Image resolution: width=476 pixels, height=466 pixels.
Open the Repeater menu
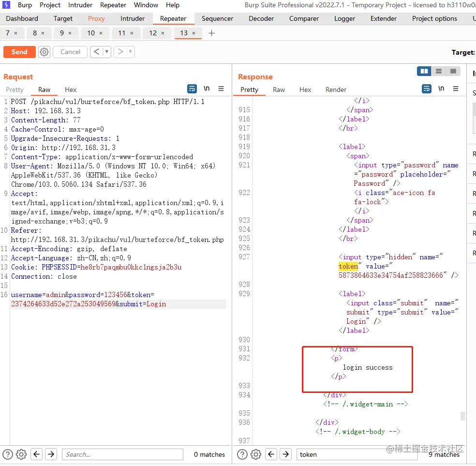113,5
